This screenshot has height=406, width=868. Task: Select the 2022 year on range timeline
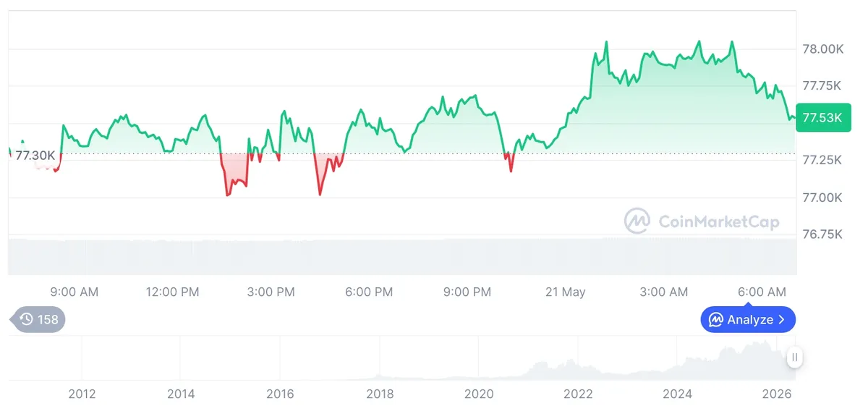tap(579, 394)
